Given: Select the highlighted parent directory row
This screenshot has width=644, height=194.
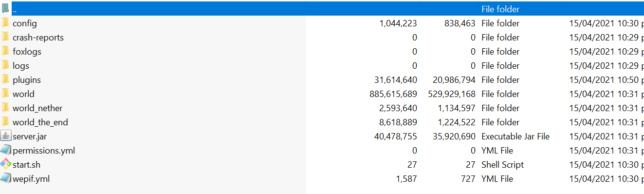Looking at the screenshot, I should coord(322,9).
